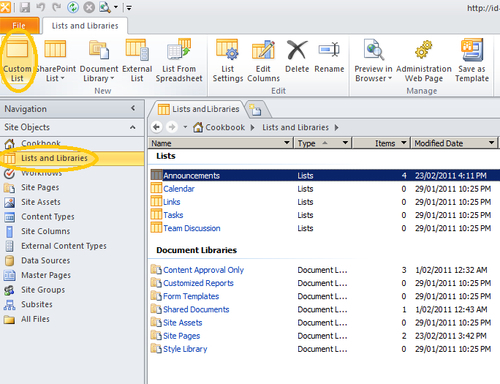Click the External List ribbon icon
Image resolution: width=500 pixels, height=384 pixels.
coord(137,60)
